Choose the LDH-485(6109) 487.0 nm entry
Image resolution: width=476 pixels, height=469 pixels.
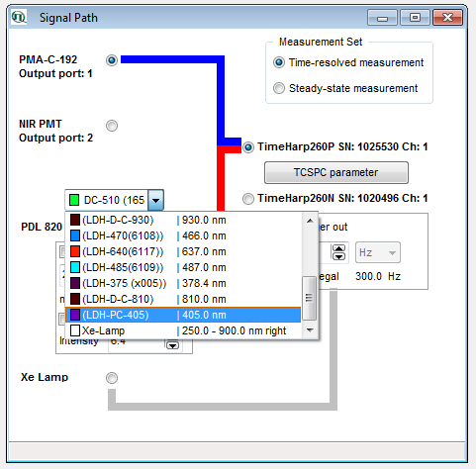pos(183,267)
